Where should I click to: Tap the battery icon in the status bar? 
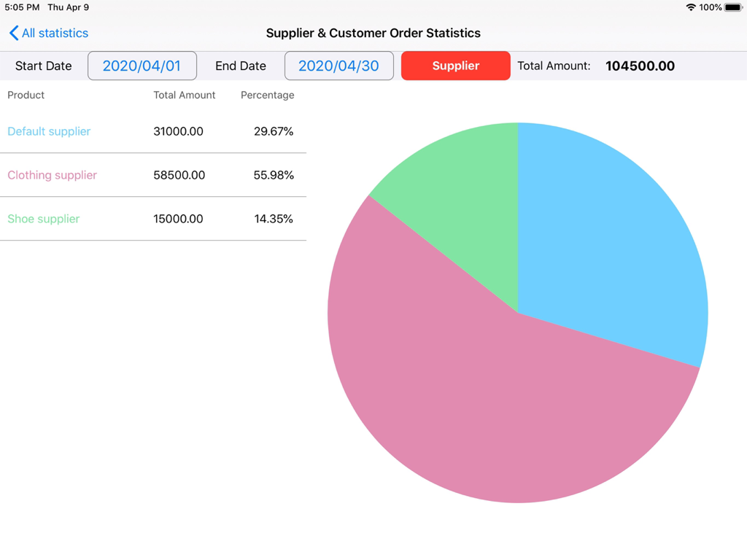(732, 7)
